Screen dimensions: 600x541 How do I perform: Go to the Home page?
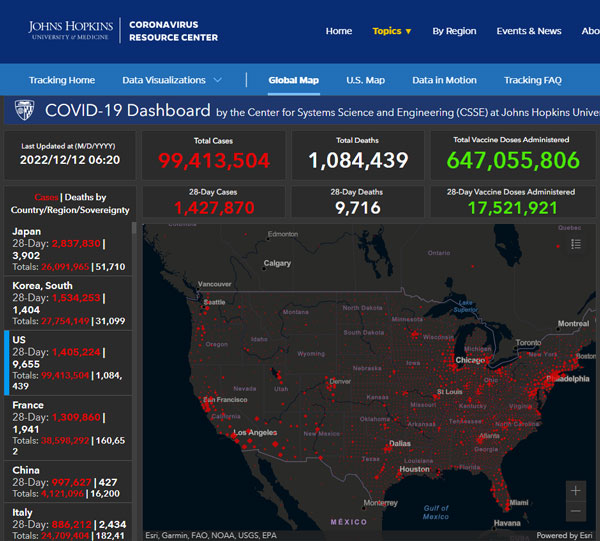tap(339, 31)
